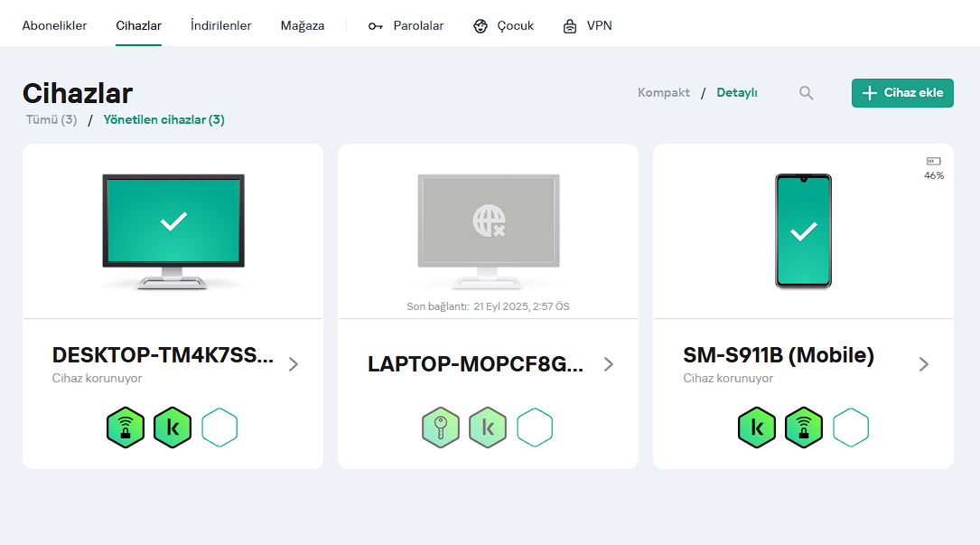Screen dimensions: 980x545
Task: Click Kaspersky k icon on DESKTOP card
Action: tap(173, 428)
